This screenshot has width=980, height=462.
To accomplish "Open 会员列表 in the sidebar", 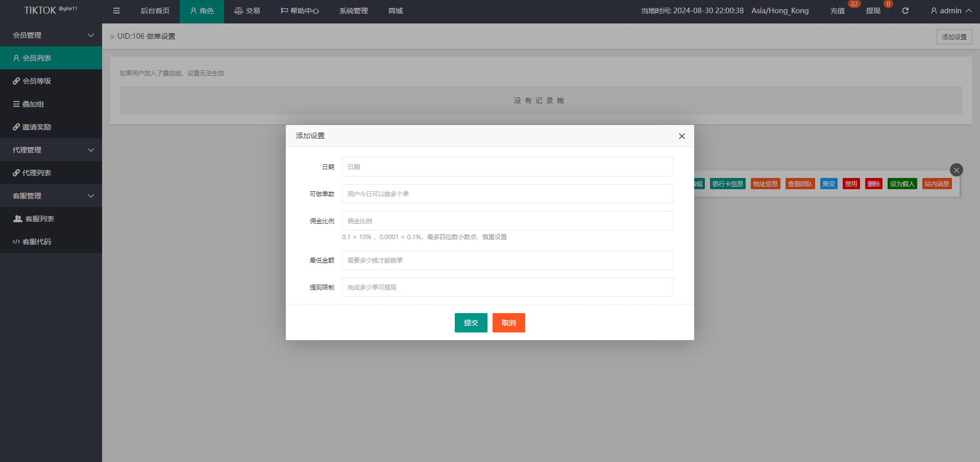I will pos(51,58).
